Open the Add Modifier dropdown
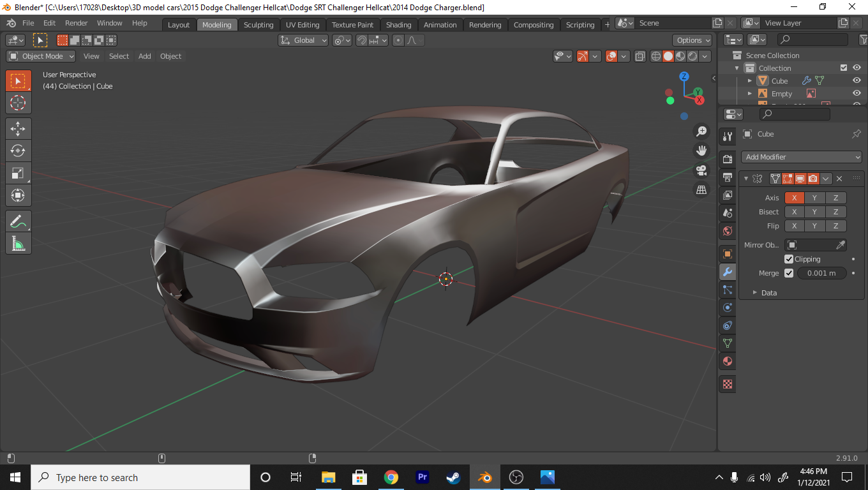Screen dimensions: 868x490 tap(802, 157)
